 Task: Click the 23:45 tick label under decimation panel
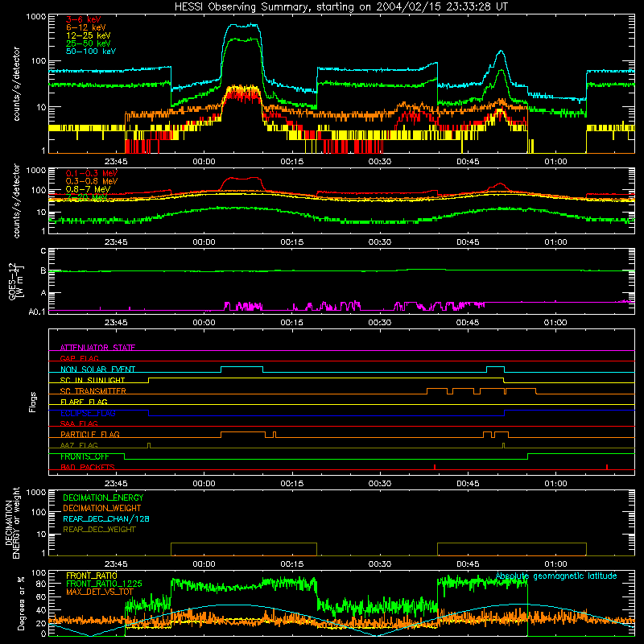pyautogui.click(x=116, y=564)
